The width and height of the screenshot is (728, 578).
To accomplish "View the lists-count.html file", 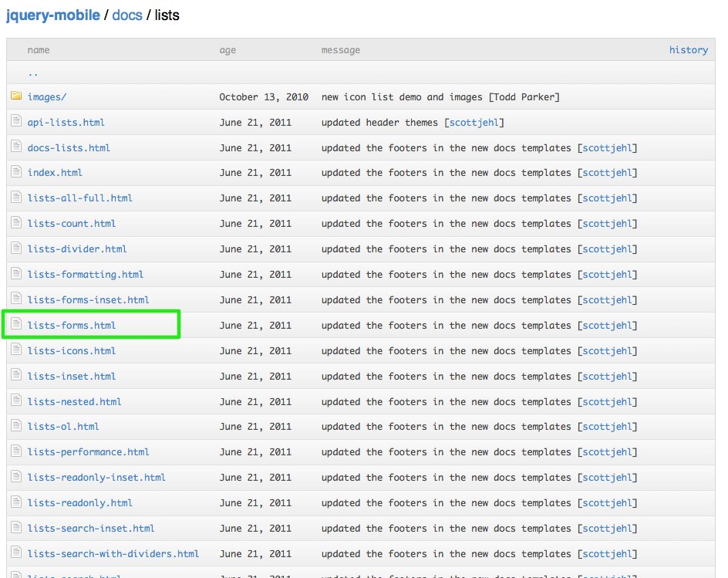I will pyautogui.click(x=72, y=224).
